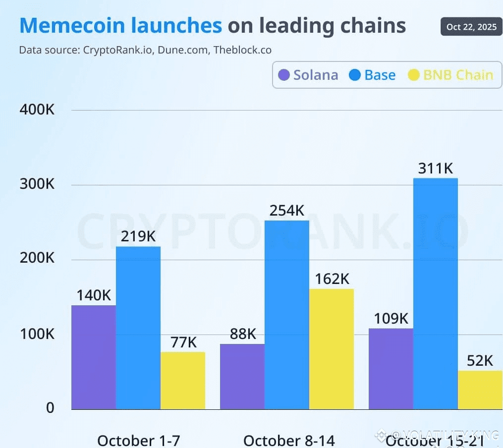Pick the purple 109K Solana bar
This screenshot has width=503, height=448.
[391, 369]
